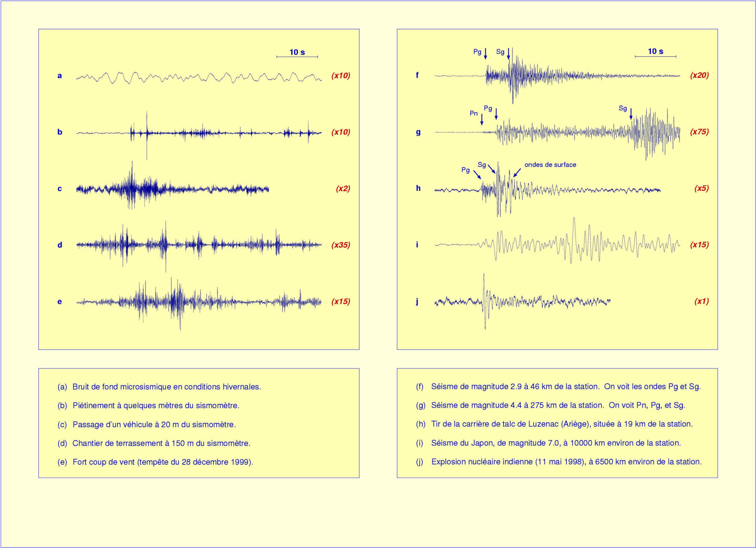The width and height of the screenshot is (756, 548).
Task: Click the trace label "e"
Action: 59,302
